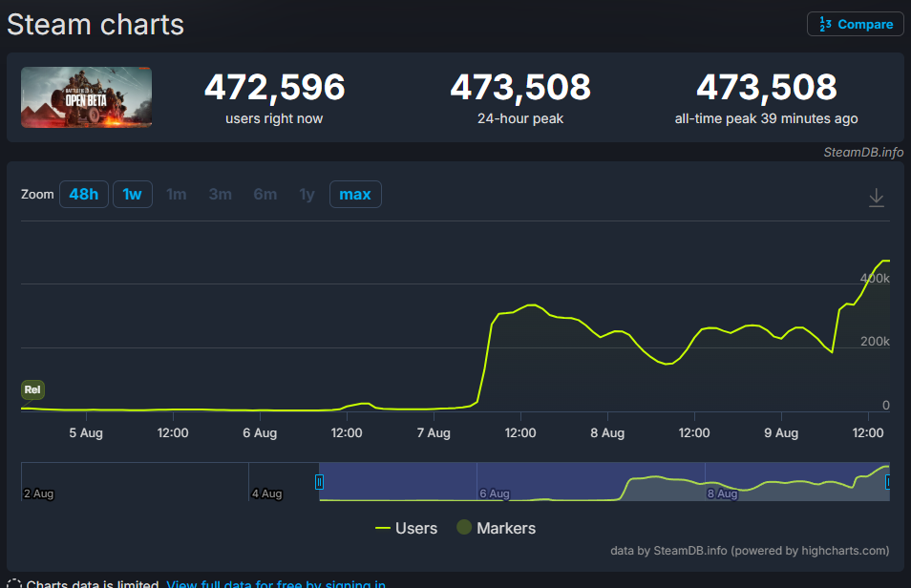Click the 24-hour peak label
Viewport: 911px width, 588px height.
tap(520, 118)
